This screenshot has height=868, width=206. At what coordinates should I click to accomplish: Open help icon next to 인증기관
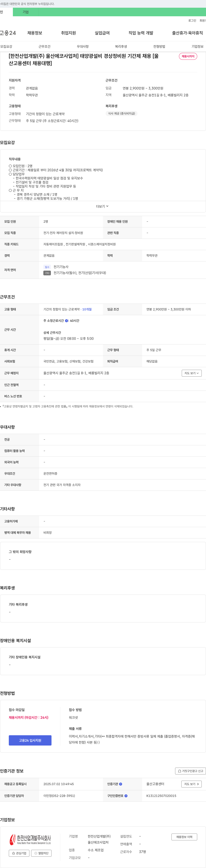click(x=121, y=784)
